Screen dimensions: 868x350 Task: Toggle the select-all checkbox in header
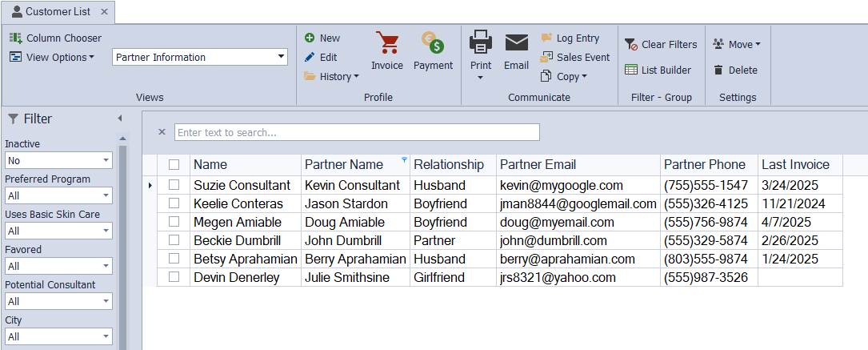(174, 164)
